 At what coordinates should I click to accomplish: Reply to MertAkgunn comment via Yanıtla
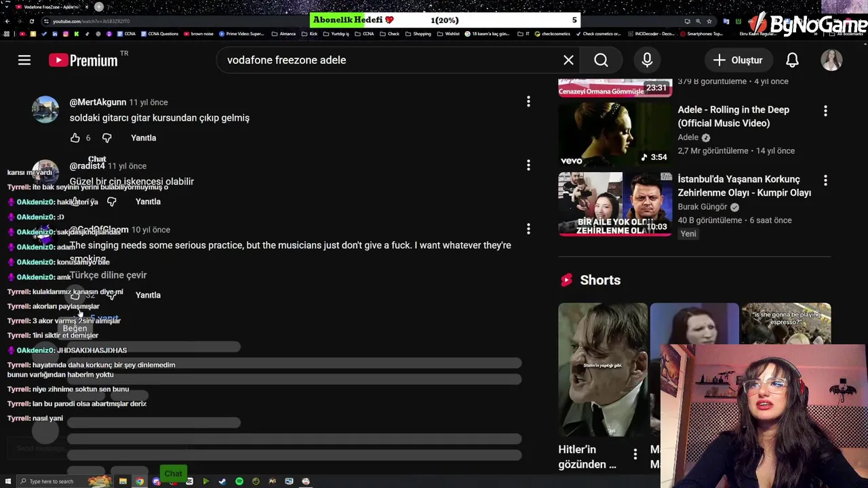tap(143, 138)
